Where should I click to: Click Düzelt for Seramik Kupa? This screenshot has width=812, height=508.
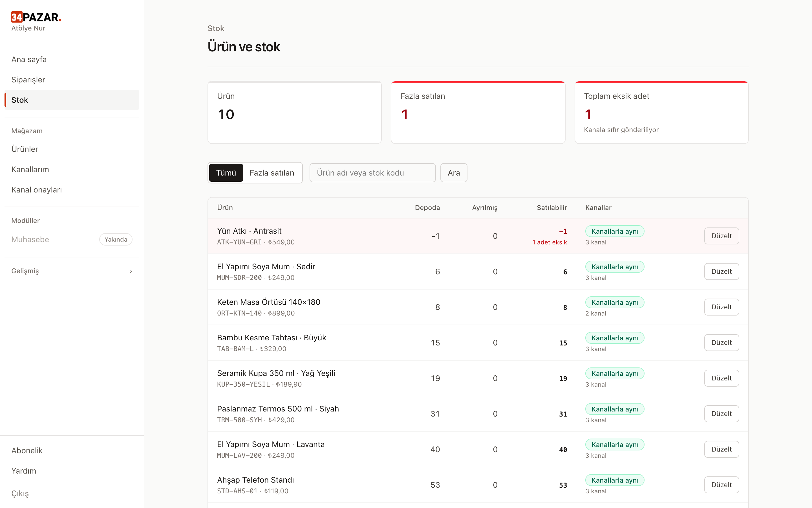click(x=721, y=378)
